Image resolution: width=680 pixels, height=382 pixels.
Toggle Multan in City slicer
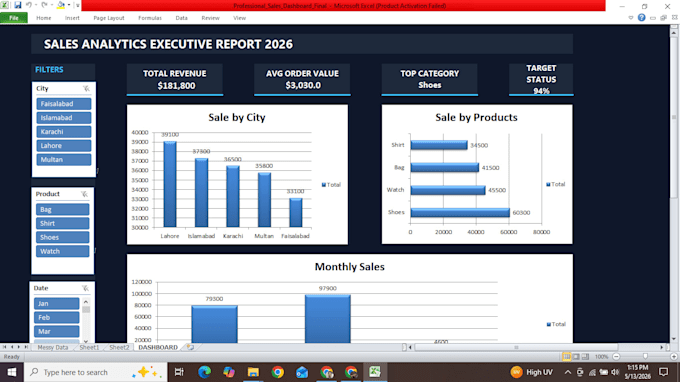pos(64,160)
